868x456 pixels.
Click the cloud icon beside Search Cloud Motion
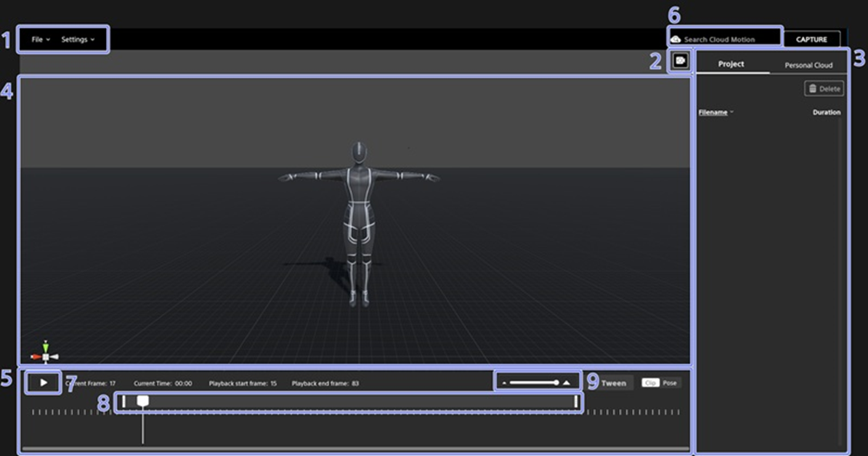[x=678, y=38]
